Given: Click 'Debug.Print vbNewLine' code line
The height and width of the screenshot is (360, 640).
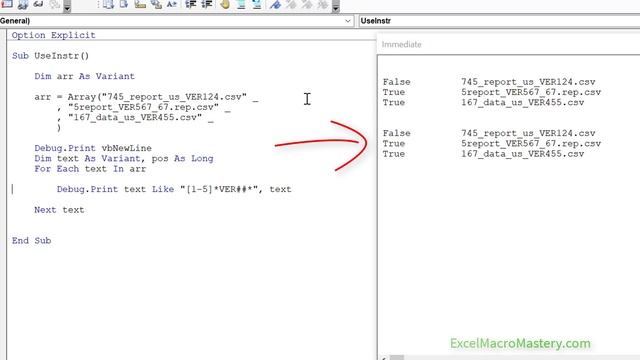Looking at the screenshot, I should [93, 148].
